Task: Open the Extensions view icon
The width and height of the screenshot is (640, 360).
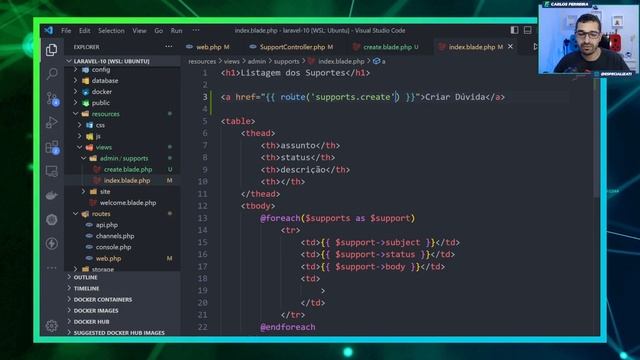Action: [x=52, y=147]
